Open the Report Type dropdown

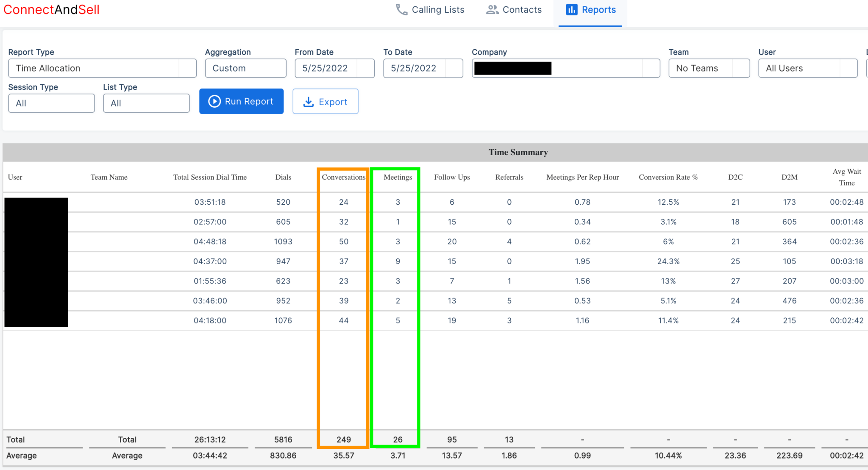(102, 68)
